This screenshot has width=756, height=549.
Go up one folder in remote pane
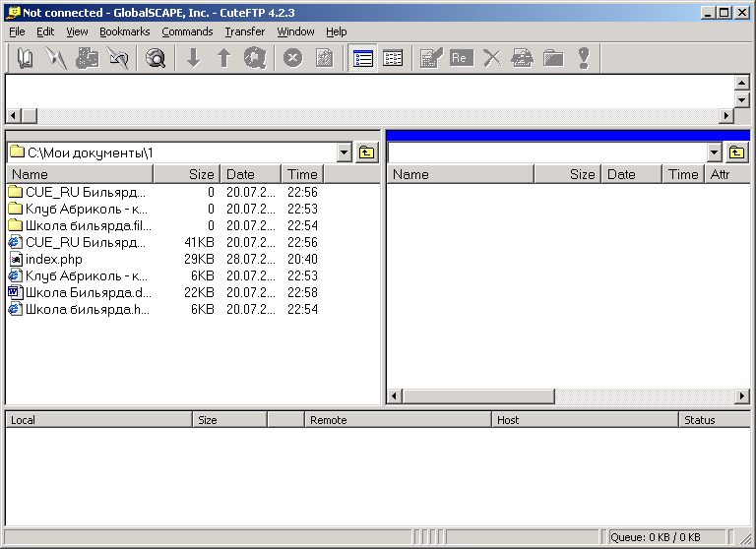click(736, 152)
